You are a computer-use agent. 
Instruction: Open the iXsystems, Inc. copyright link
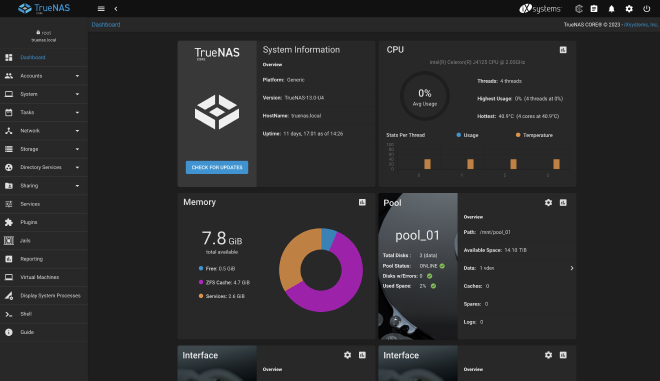[x=640, y=25]
